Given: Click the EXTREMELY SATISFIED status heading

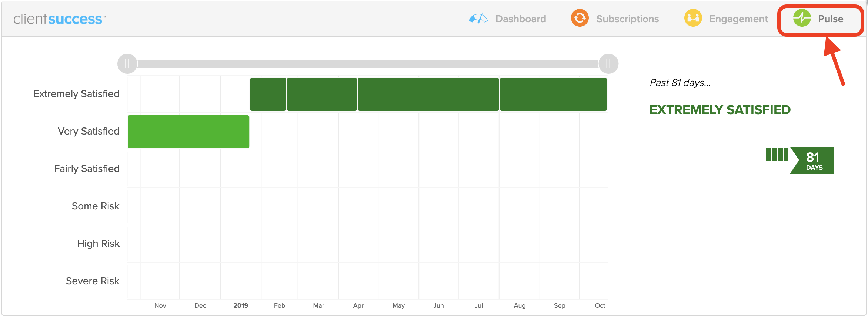Looking at the screenshot, I should [720, 110].
